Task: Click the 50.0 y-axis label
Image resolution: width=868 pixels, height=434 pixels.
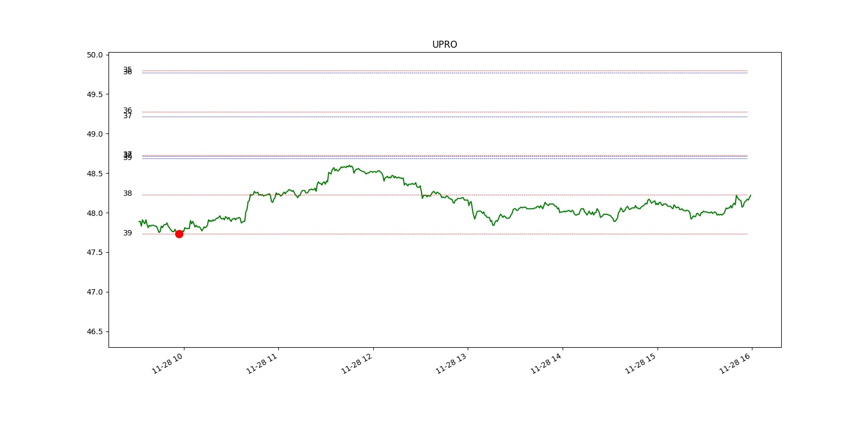Action: point(94,55)
